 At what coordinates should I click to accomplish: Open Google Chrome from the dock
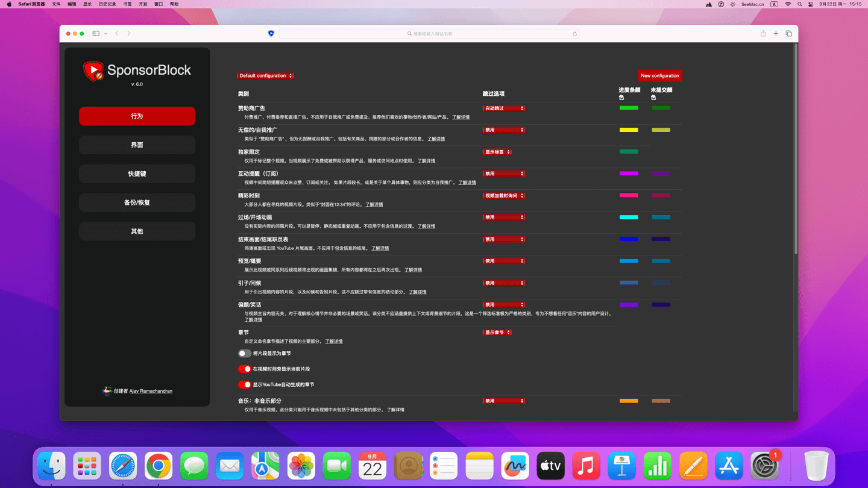click(159, 466)
